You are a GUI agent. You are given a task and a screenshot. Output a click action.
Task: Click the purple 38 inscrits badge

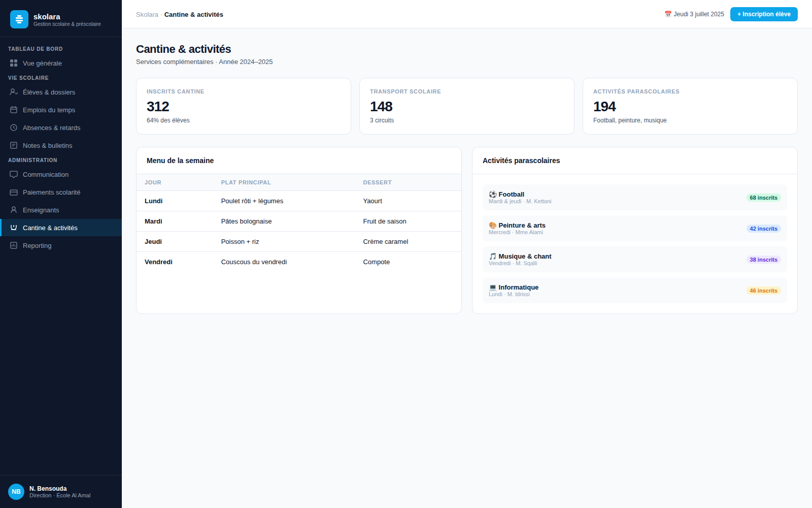[764, 260]
